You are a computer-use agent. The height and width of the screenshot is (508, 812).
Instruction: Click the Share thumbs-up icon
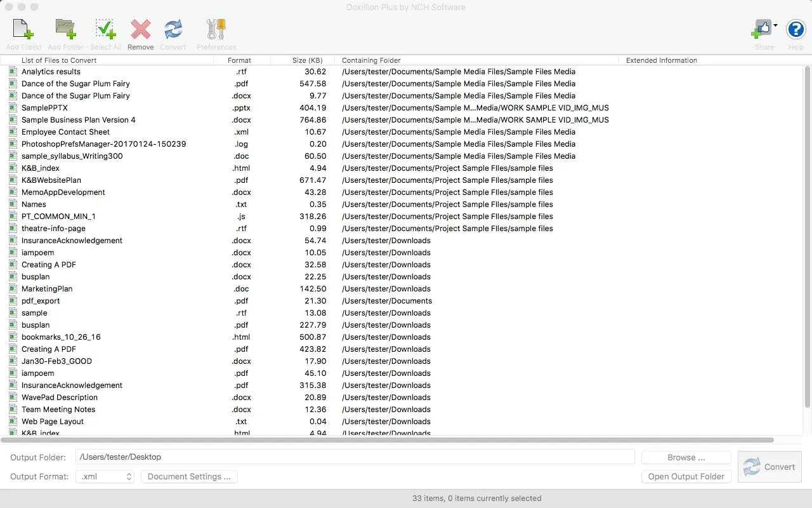pos(761,29)
